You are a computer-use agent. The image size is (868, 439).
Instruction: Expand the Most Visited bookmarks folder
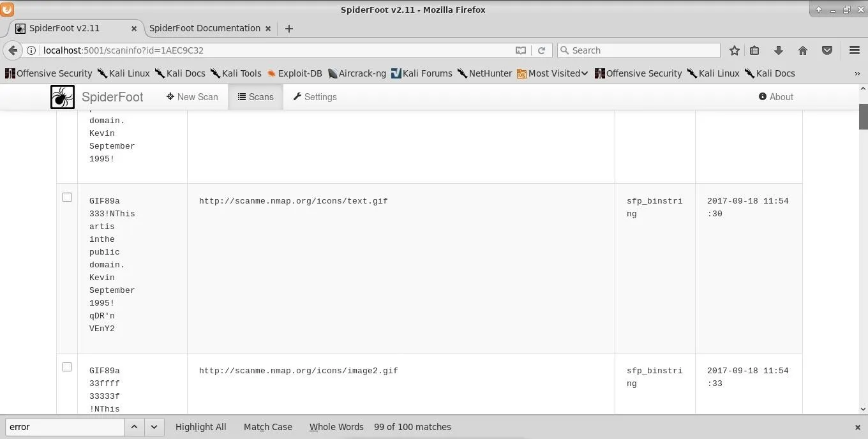(553, 73)
